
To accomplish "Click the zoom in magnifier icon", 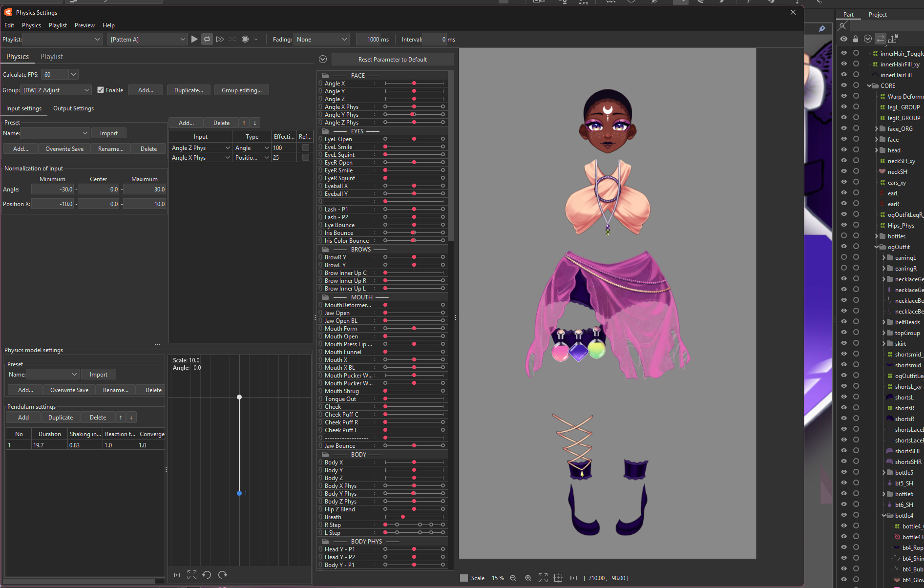I will tap(528, 578).
